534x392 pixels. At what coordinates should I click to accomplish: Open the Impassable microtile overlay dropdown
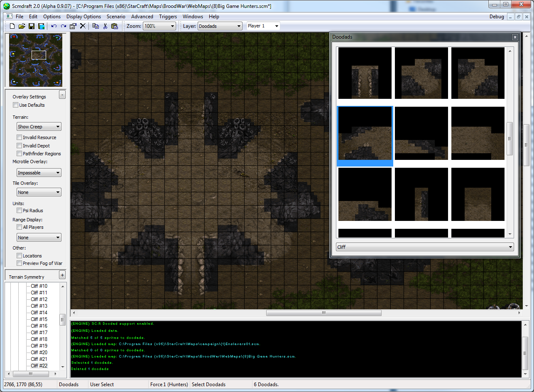[x=39, y=173]
